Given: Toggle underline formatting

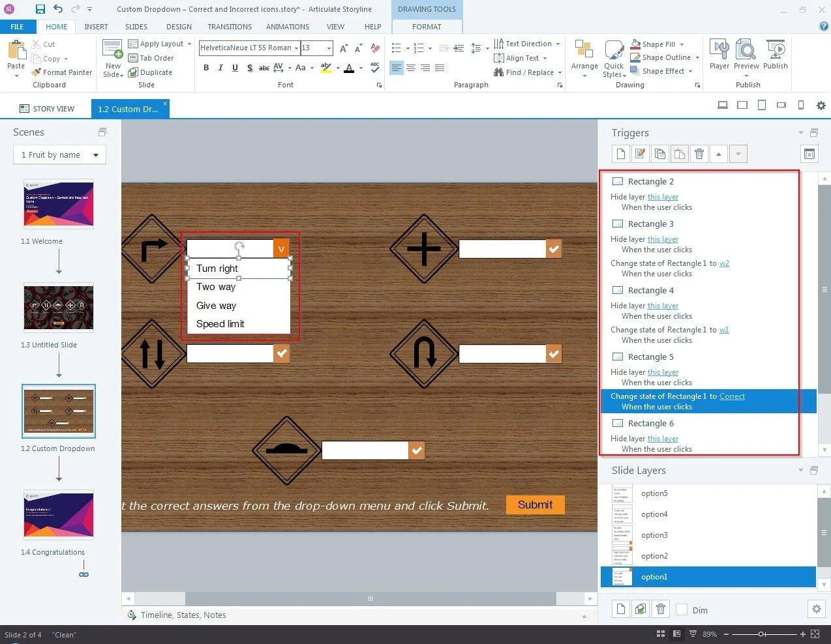Looking at the screenshot, I should click(x=235, y=68).
